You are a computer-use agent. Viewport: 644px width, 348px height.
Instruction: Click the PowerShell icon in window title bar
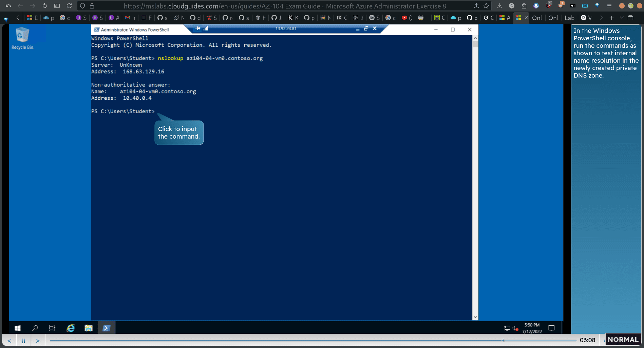(97, 29)
